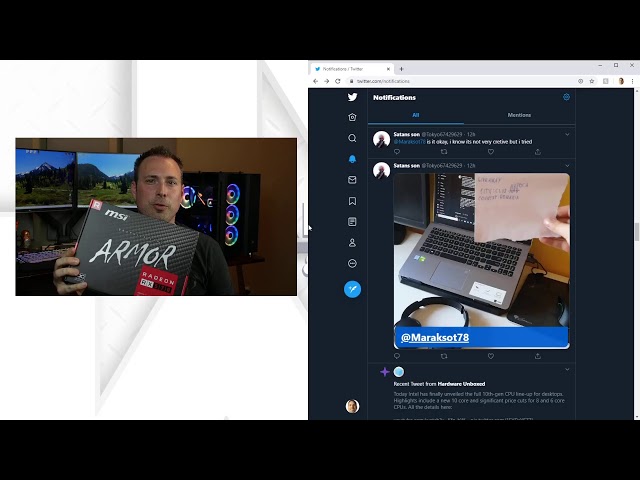Screen dimensions: 640x480
Task: Click the large @Maraksot78 banner link
Action: 435,338
